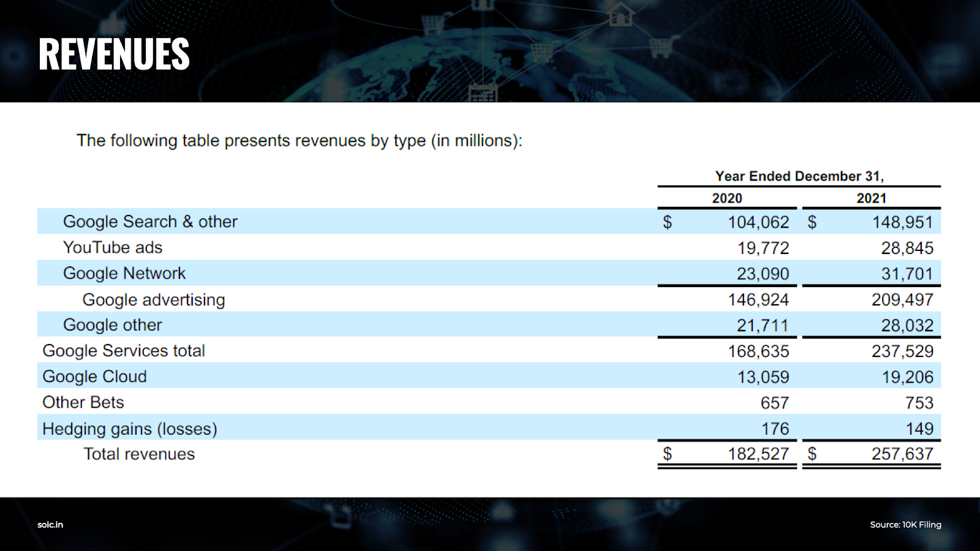980x551 pixels.
Task: Click the 2021 column header
Action: coord(871,198)
